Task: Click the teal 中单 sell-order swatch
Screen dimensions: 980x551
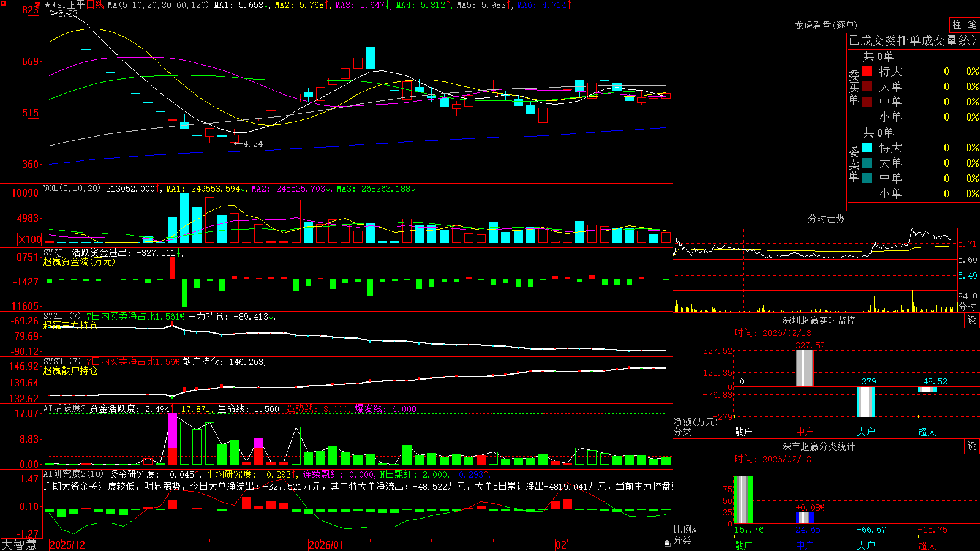Action: 867,178
